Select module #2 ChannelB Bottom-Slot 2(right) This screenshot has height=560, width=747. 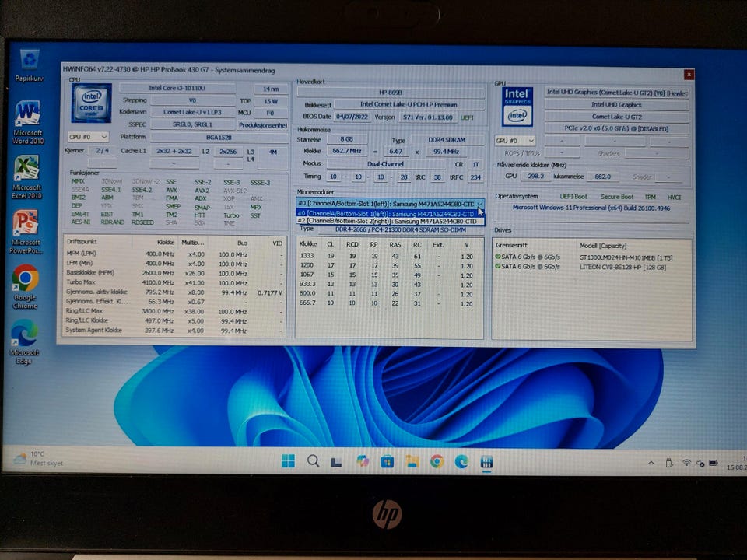(x=390, y=222)
